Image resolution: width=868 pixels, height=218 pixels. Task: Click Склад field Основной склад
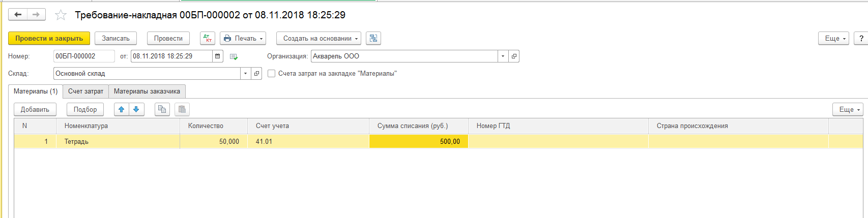click(147, 74)
